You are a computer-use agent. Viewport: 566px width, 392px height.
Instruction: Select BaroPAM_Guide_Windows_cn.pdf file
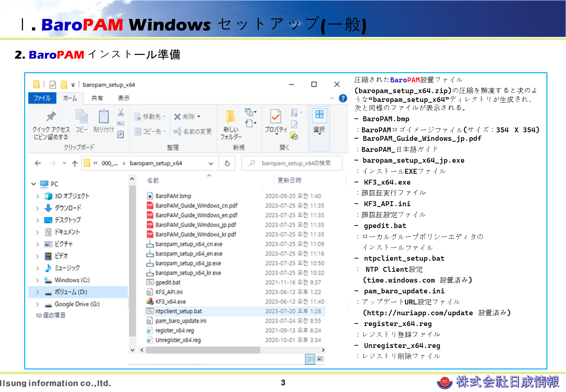click(196, 205)
